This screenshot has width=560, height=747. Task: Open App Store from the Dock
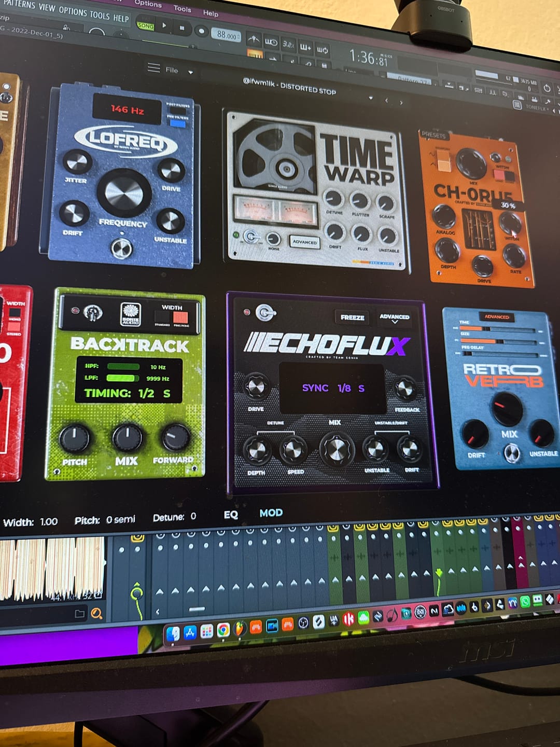pos(190,632)
